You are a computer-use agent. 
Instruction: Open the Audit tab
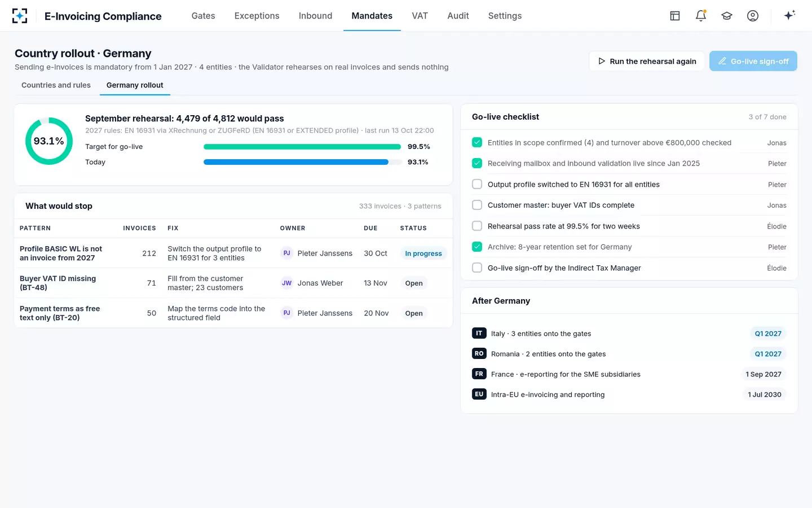coord(458,16)
